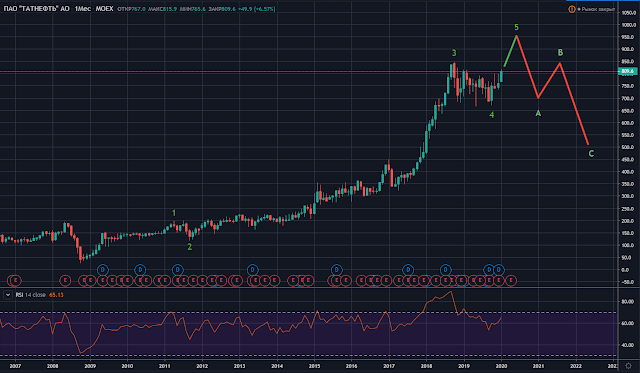
Task: Click the ПАО "ТАТНЕФТЬ" АО symbol title
Action: tap(37, 9)
